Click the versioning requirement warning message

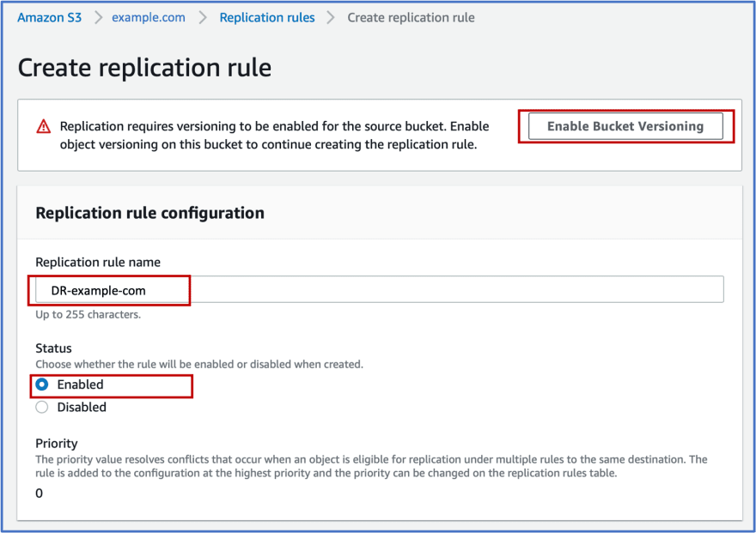click(x=274, y=136)
